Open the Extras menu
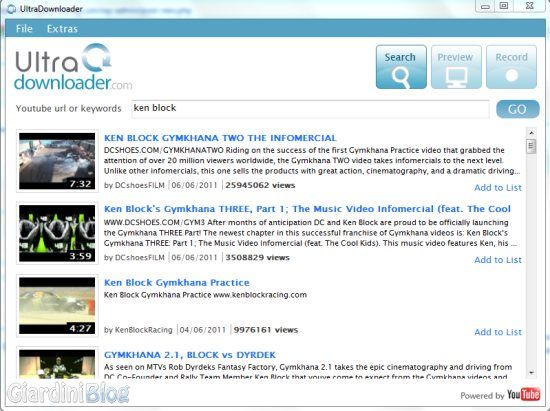Screen dimensions: 550x411 point(62,29)
